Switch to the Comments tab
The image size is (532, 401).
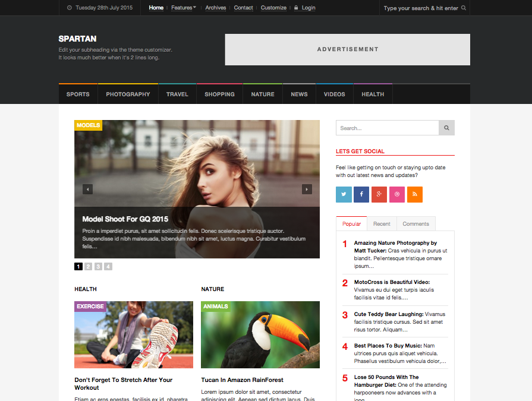coord(415,224)
